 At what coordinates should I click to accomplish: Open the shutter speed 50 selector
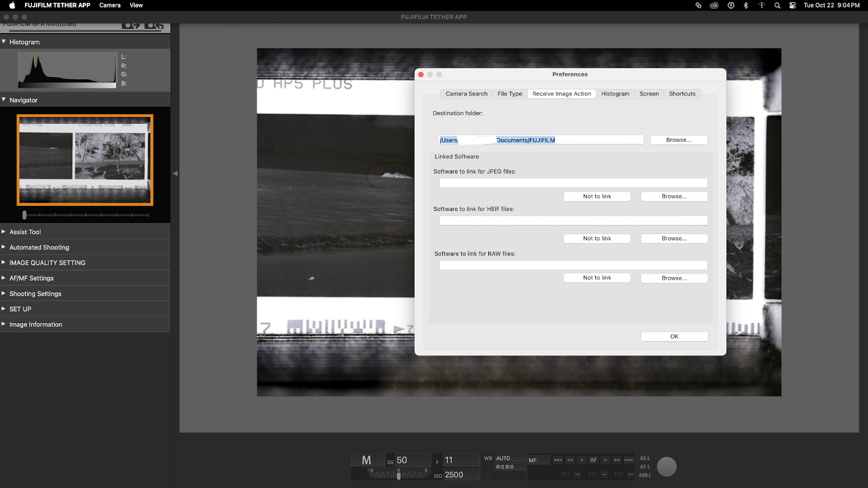413,460
